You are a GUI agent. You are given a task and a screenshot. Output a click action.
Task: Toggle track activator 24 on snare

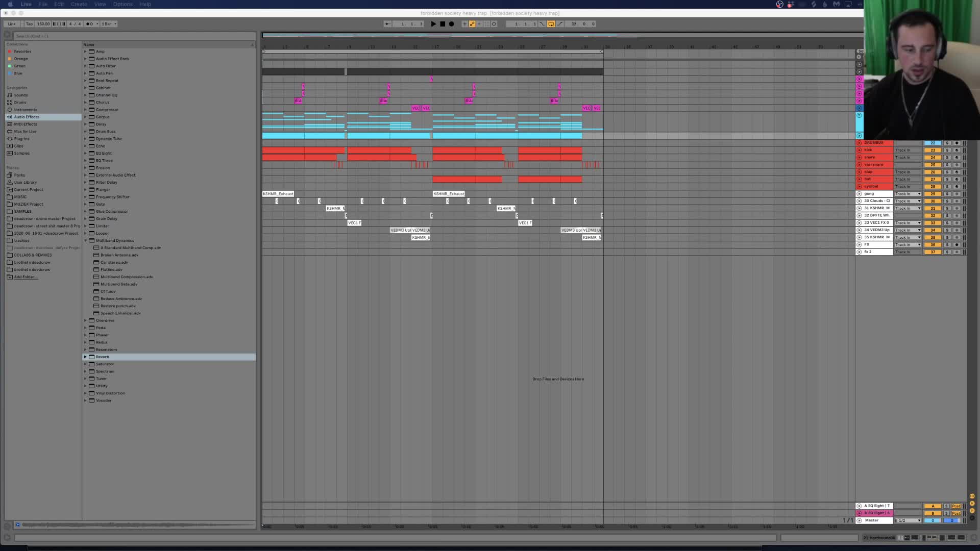[933, 157]
